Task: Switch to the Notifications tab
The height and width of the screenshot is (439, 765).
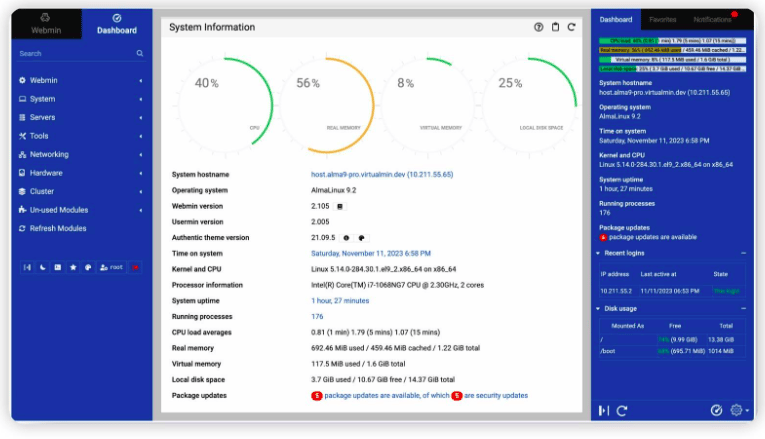Action: [712, 20]
